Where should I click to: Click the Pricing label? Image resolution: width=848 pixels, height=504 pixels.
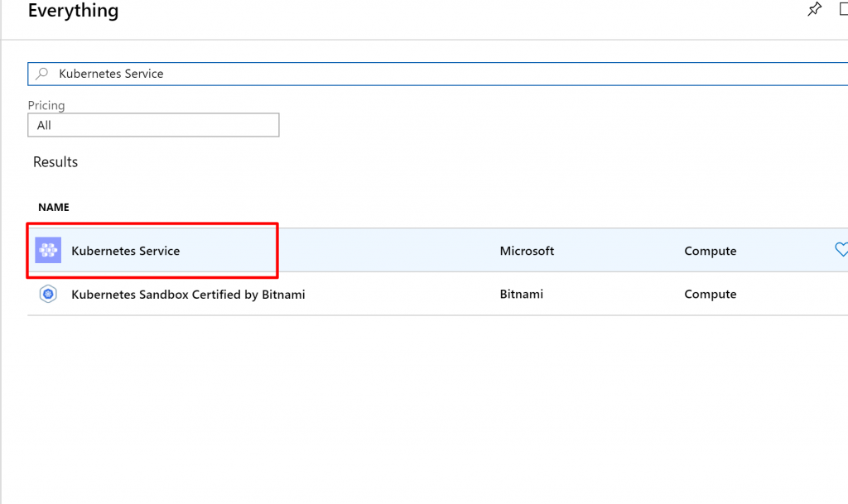(x=46, y=105)
